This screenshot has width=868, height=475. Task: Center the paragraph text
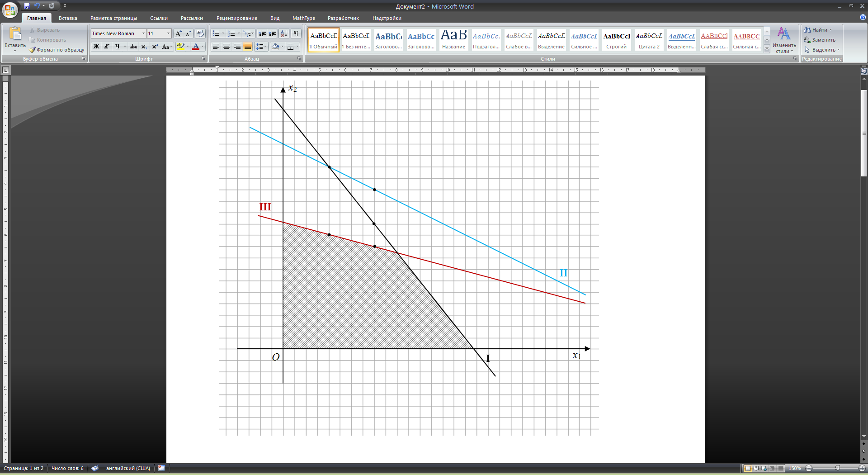(226, 47)
